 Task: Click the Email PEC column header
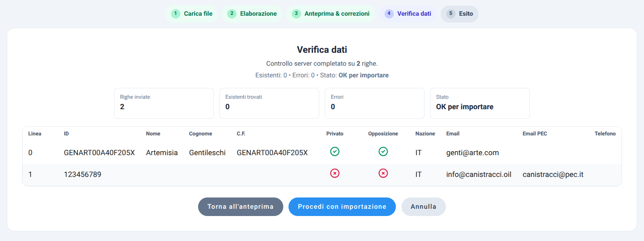coord(535,134)
